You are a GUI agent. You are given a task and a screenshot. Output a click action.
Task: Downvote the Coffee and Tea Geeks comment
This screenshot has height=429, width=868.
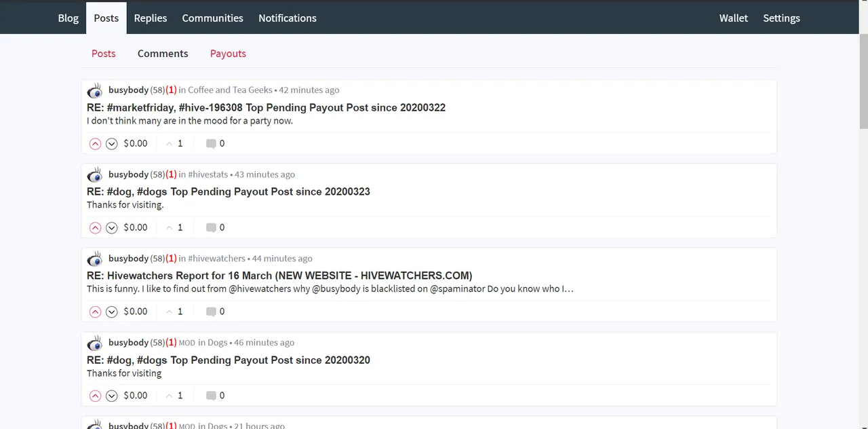click(112, 143)
